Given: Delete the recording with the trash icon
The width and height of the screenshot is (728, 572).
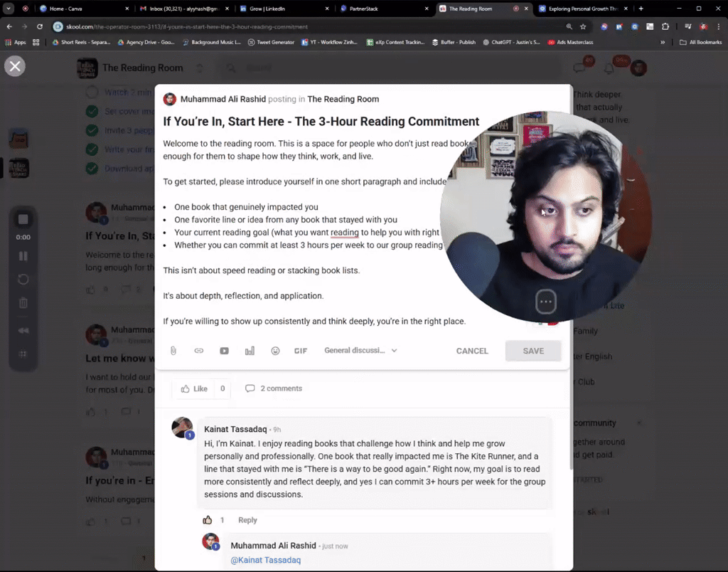Looking at the screenshot, I should [23, 303].
